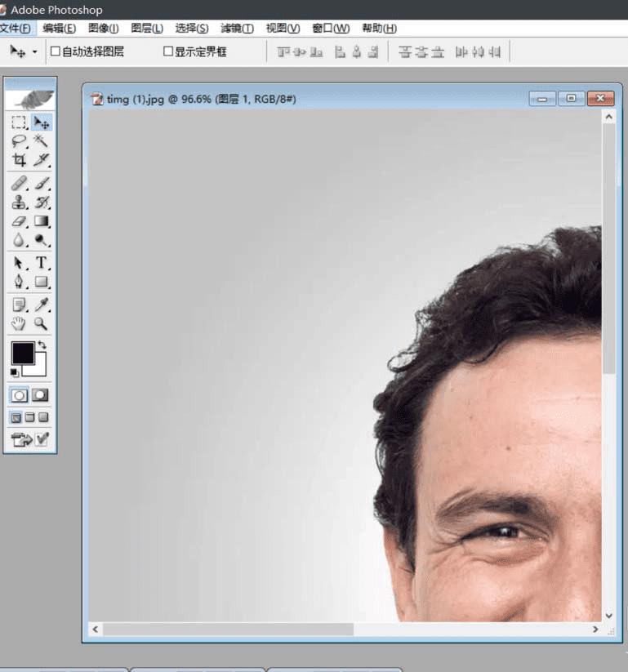Image resolution: width=628 pixels, height=672 pixels.
Task: Swap foreground and background colors
Action: coord(42,346)
